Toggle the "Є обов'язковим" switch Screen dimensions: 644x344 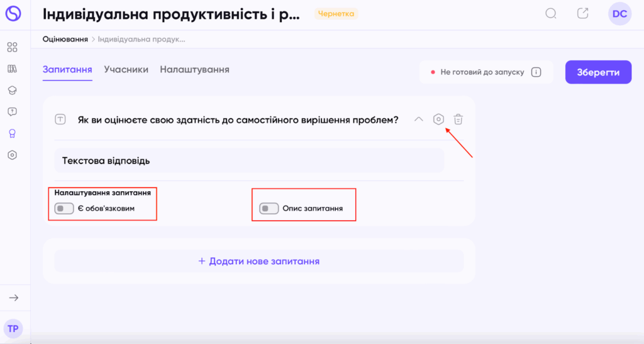[64, 208]
